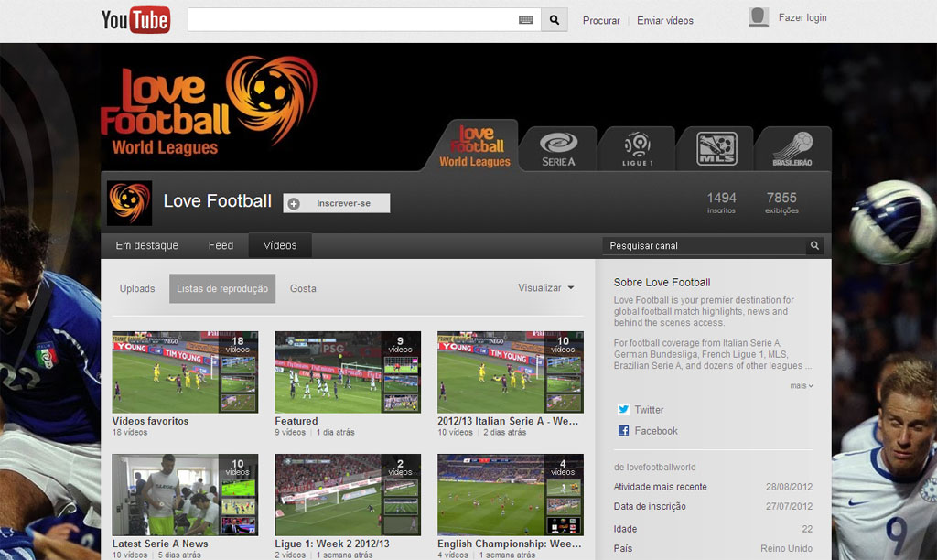The image size is (937, 560).
Task: Select the Uploads filter
Action: 137,288
